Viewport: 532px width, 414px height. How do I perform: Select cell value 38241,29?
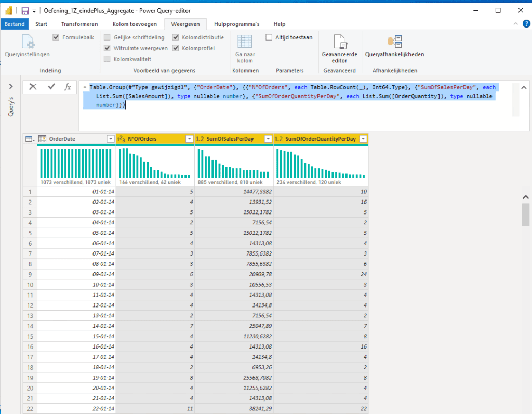point(234,409)
